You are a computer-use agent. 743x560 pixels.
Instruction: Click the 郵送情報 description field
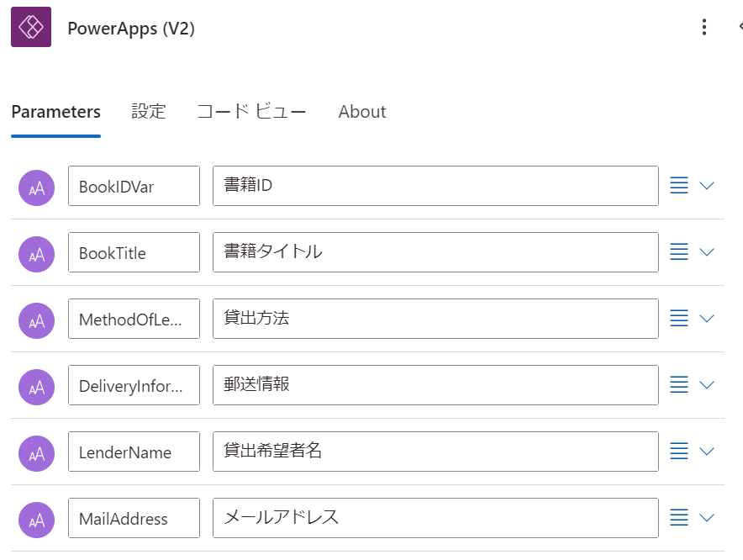pos(435,385)
